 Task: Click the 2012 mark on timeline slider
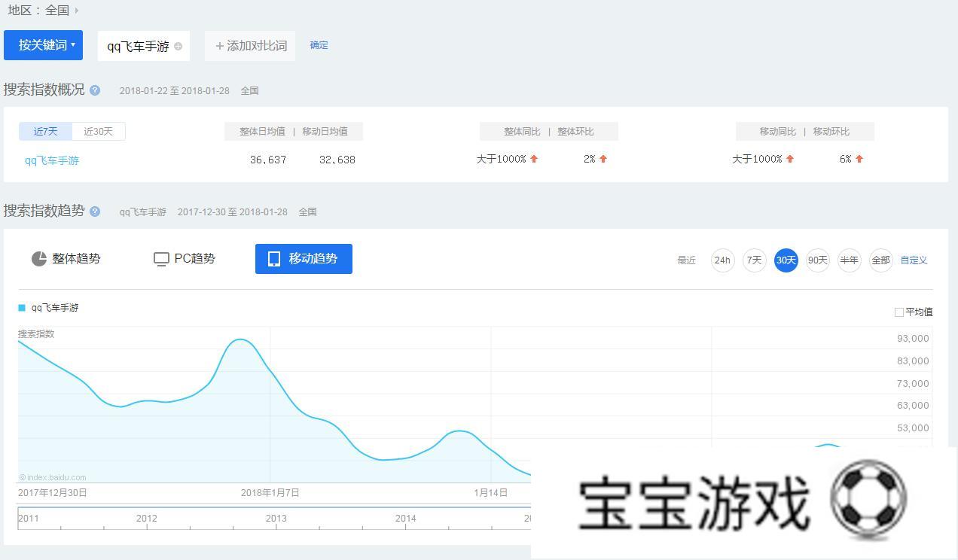click(x=147, y=519)
